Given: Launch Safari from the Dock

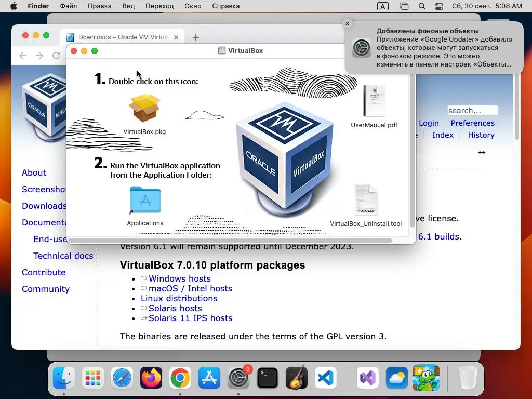Looking at the screenshot, I should click(x=122, y=378).
